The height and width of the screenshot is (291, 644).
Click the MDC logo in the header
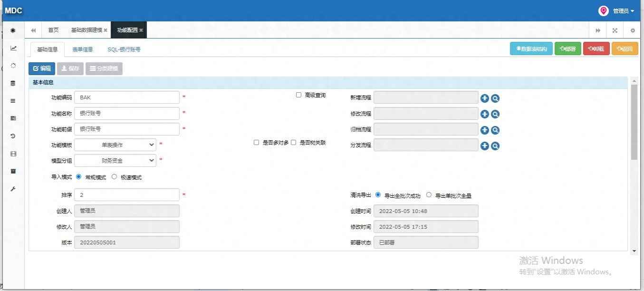pos(14,10)
